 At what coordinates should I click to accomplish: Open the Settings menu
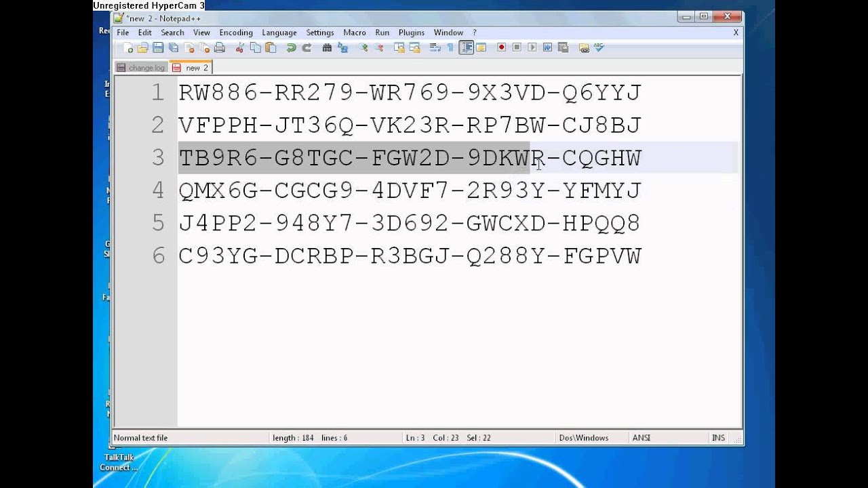click(x=320, y=33)
